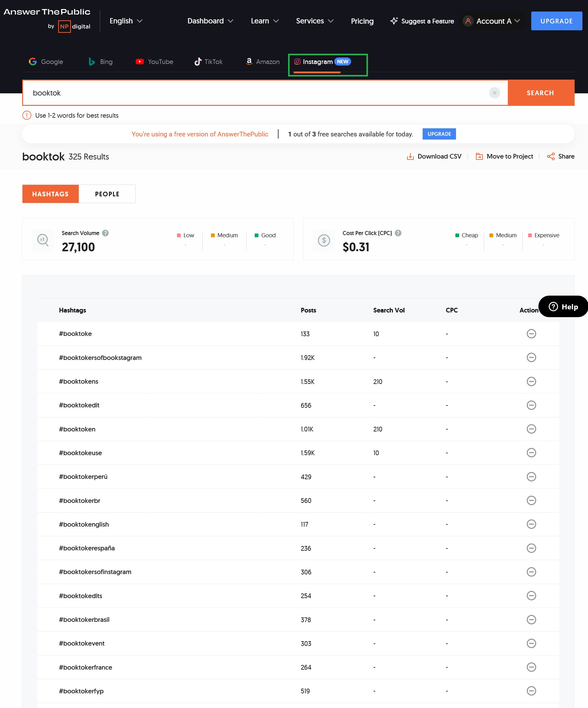
Task: Click Upgrade in the free version banner
Action: click(439, 134)
